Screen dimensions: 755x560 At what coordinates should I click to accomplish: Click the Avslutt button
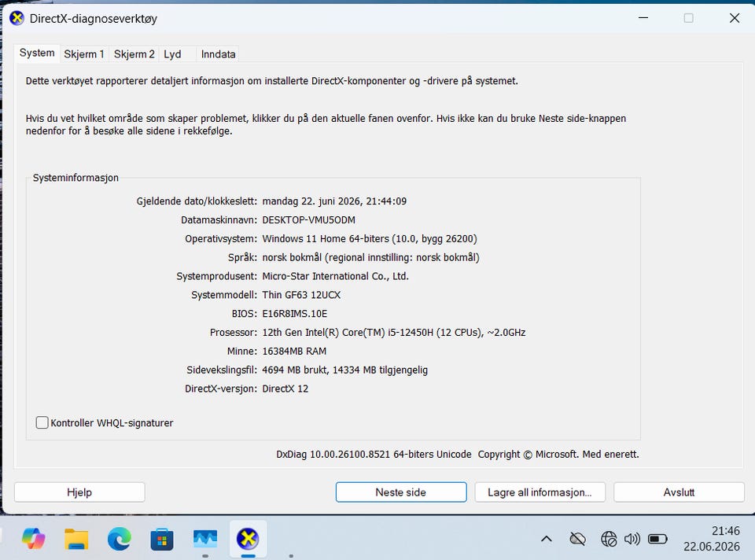[679, 492]
